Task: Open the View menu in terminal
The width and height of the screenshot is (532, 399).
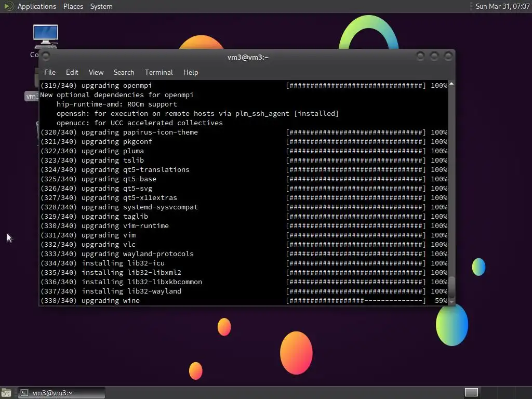Action: click(96, 72)
